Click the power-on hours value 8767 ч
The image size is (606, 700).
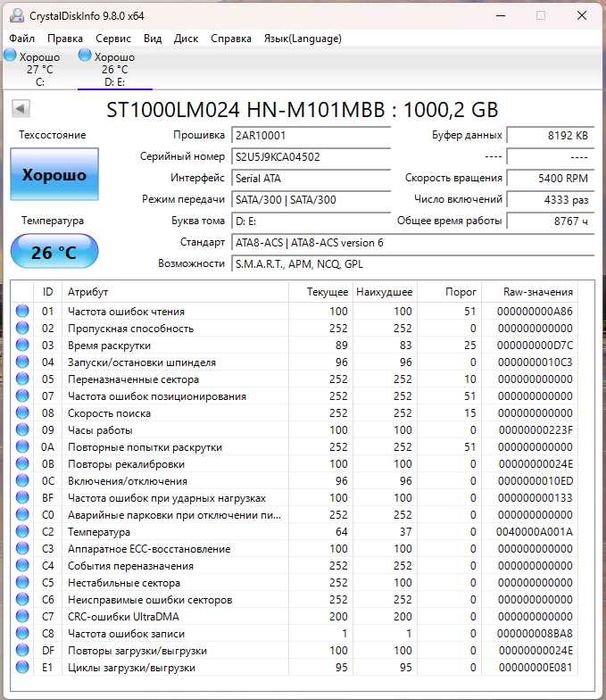pyautogui.click(x=550, y=221)
